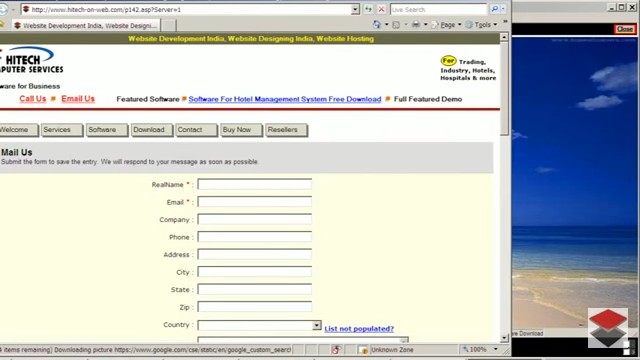640x360 pixels.
Task: Follow the Email Us link
Action: (x=78, y=99)
